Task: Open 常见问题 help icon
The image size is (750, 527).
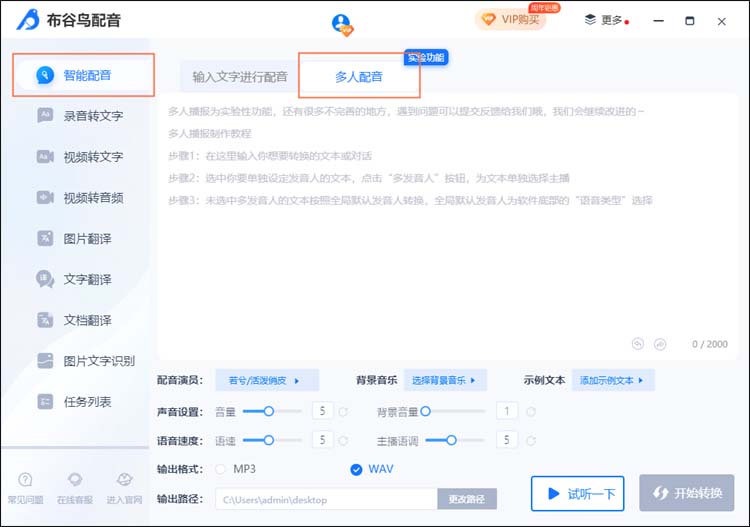Action: [x=25, y=481]
